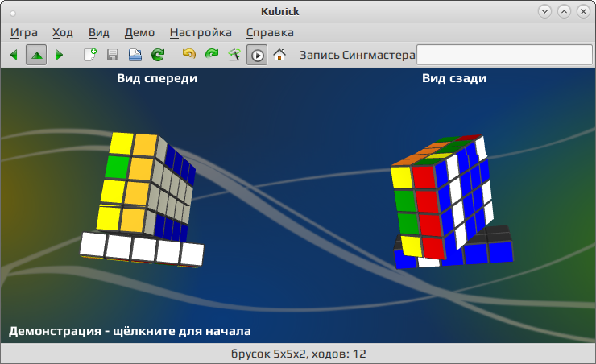Maximize the Kubrick window
Screen dimensions: 596x364
click(564, 12)
